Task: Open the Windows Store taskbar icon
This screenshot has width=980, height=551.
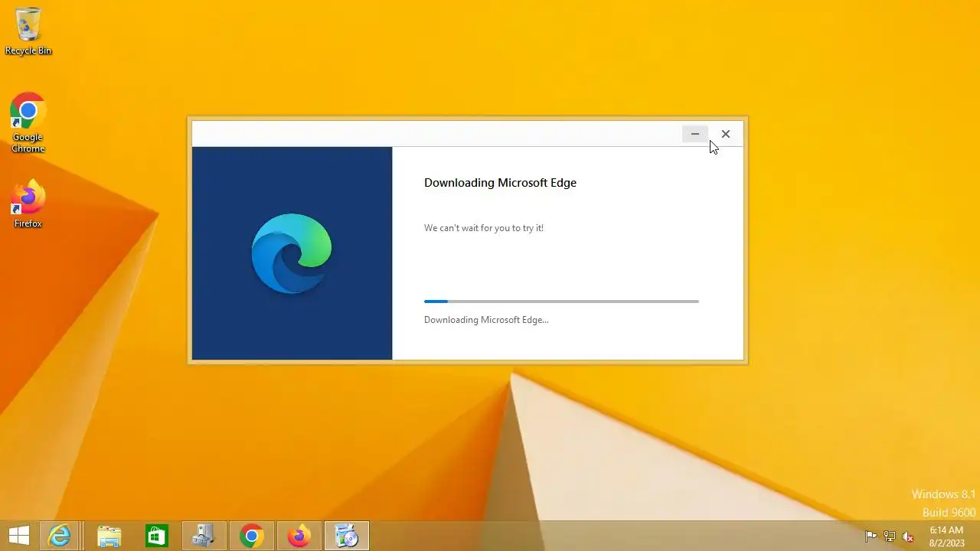Action: [x=157, y=536]
